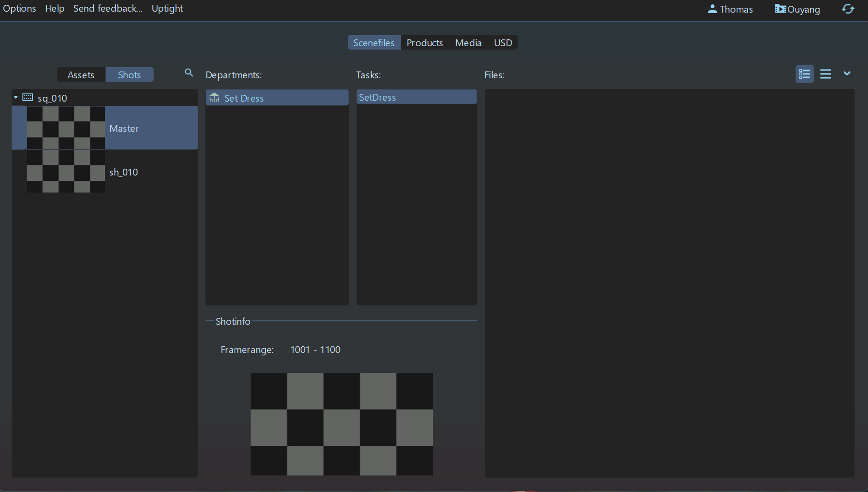
Task: Select the SetDress task
Action: 377,97
